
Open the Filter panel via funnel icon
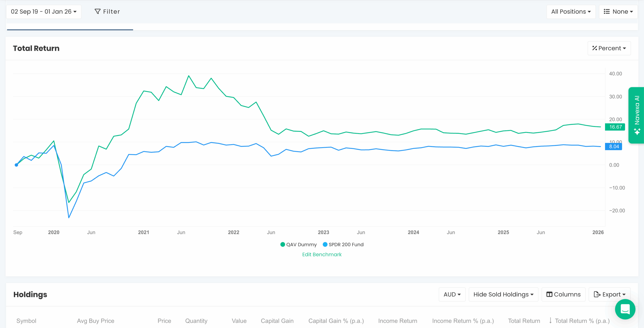coord(98,11)
